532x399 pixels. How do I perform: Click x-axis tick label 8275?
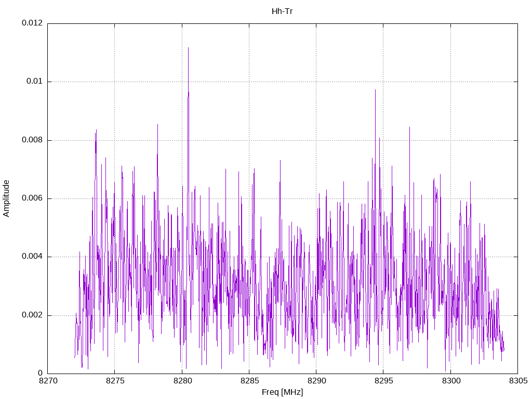pyautogui.click(x=115, y=381)
